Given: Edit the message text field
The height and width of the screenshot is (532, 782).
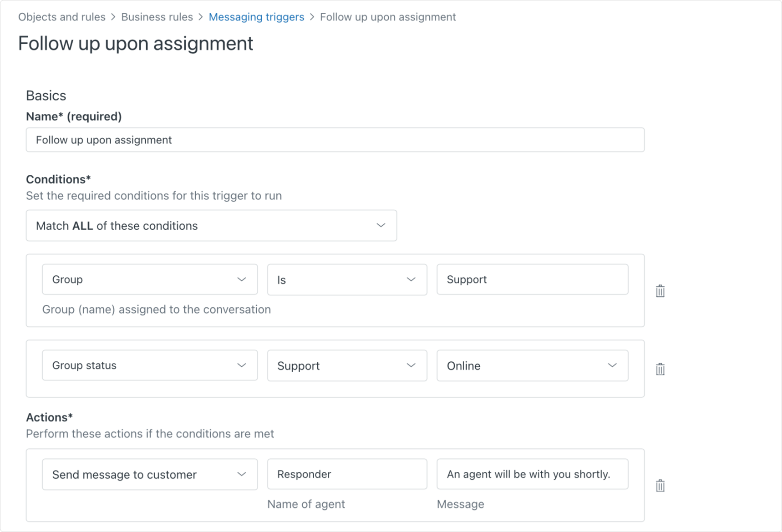Looking at the screenshot, I should coord(532,474).
